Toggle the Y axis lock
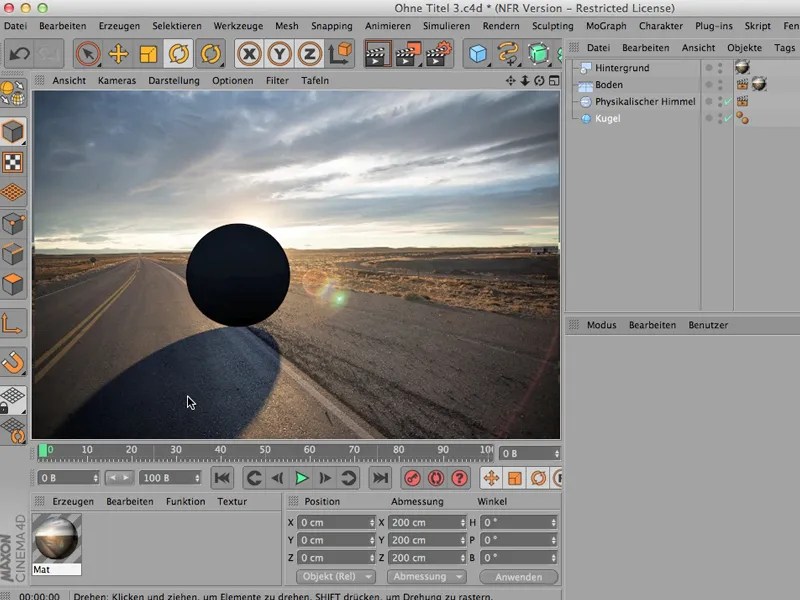 click(x=279, y=54)
